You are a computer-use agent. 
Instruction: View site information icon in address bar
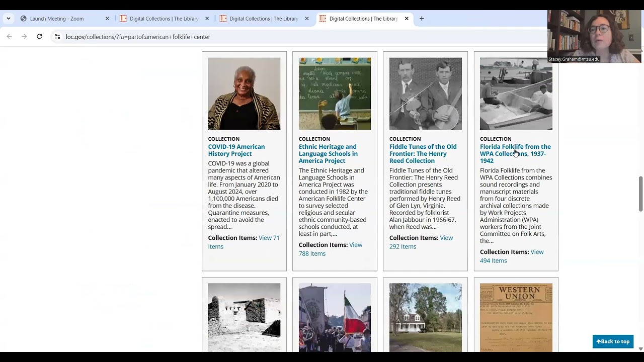click(57, 37)
